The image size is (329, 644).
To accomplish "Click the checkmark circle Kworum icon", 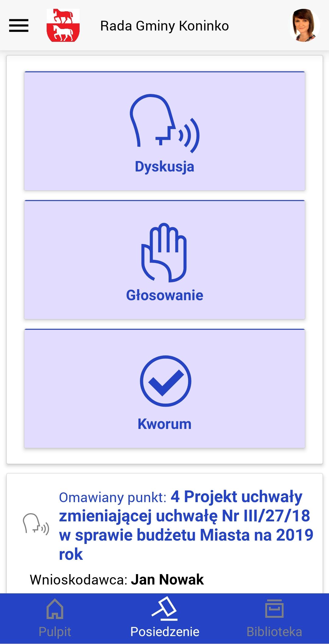I will pos(166,381).
